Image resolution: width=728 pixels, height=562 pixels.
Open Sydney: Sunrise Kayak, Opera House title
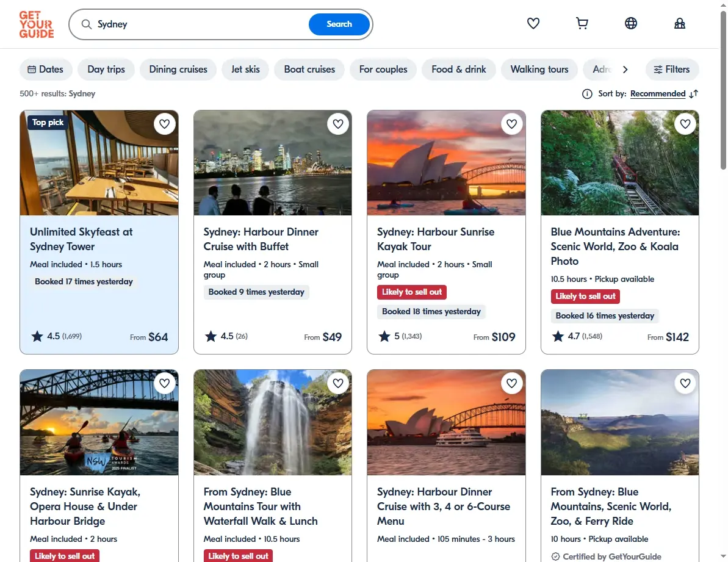(x=85, y=506)
